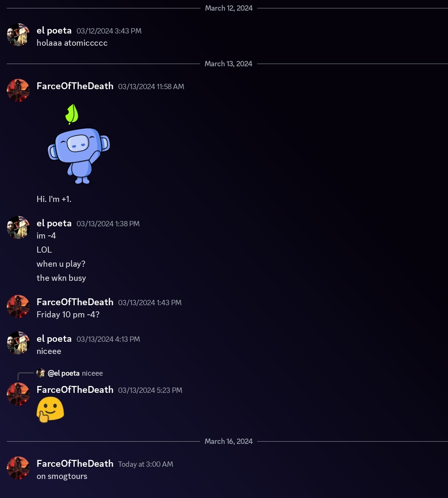Screen dimensions: 448x498
Task: Click el poeta's avatar beside the 4:13 PM niceee message
Action: (18, 343)
